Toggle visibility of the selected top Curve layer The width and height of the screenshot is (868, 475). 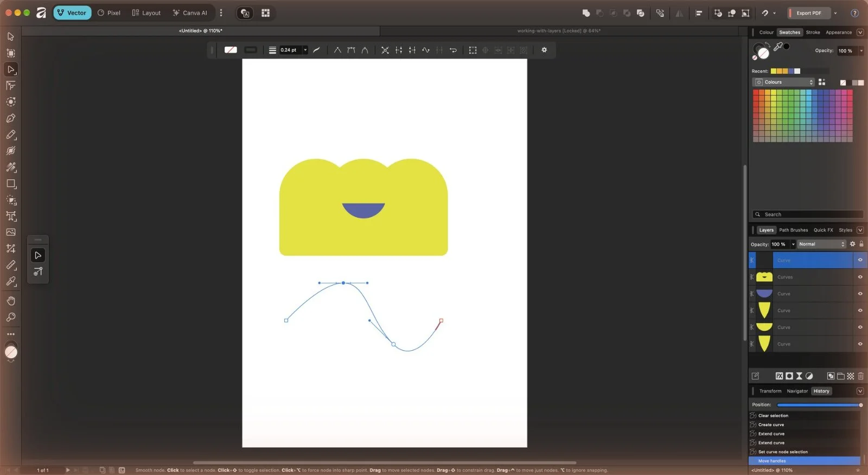[x=860, y=260]
